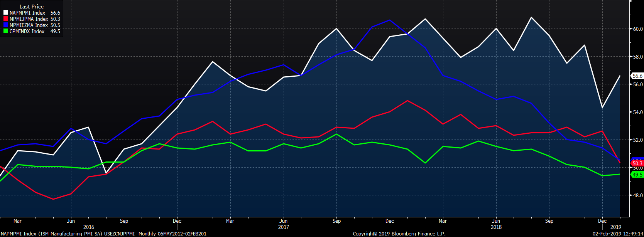The image size is (644, 237).
Task: Click the white NAPMPMI Index legend swatch
Action: pyautogui.click(x=5, y=13)
